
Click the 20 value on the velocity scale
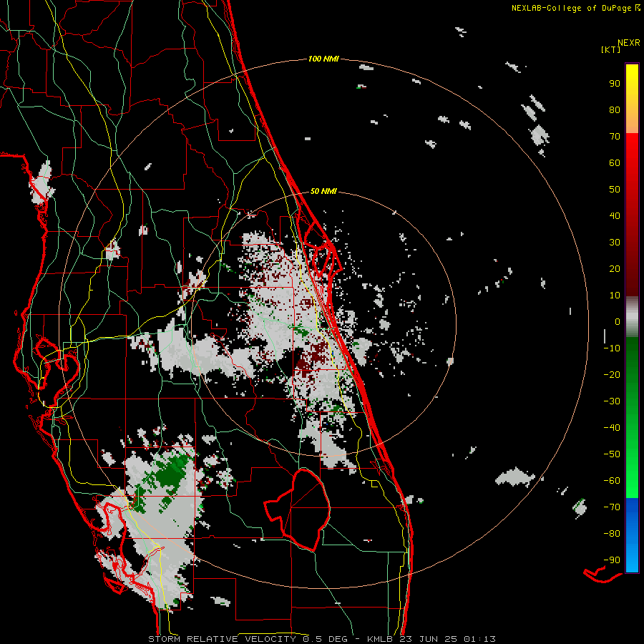pos(615,269)
